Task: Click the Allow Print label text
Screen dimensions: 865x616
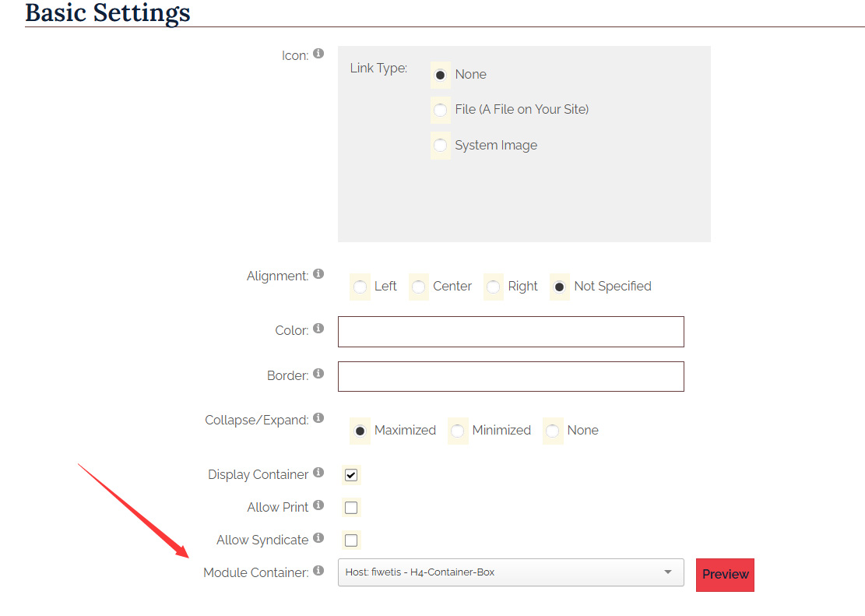Action: [278, 507]
